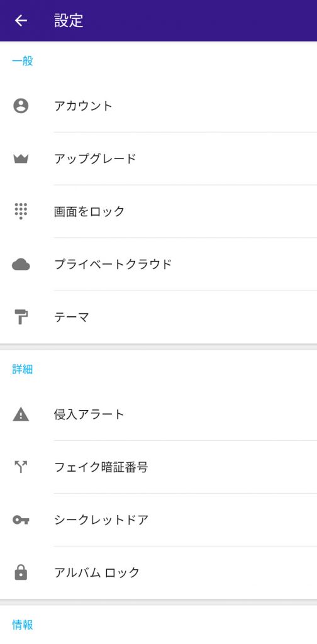Open プライベートクラウド settings
This screenshot has width=317, height=644.
point(158,264)
